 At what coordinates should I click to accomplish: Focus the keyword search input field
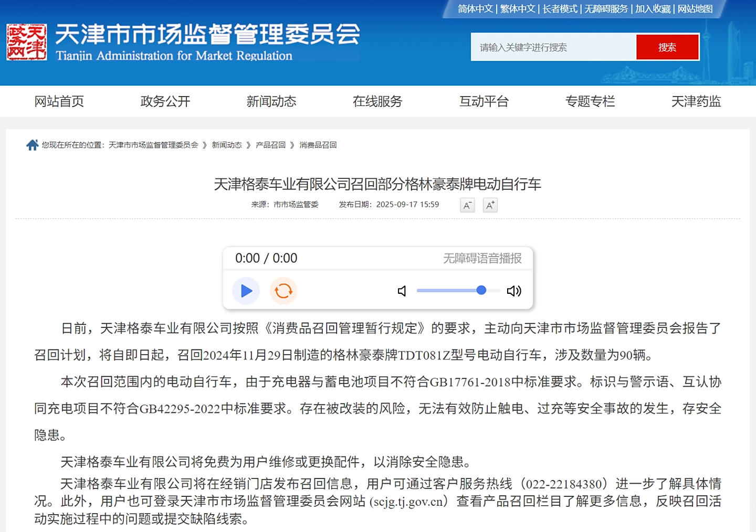pos(553,47)
